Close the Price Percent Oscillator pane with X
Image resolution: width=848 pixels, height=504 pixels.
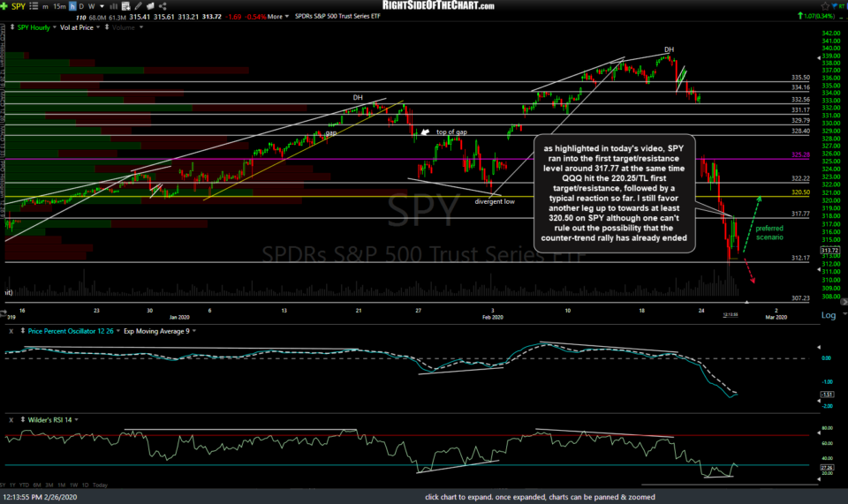point(11,331)
